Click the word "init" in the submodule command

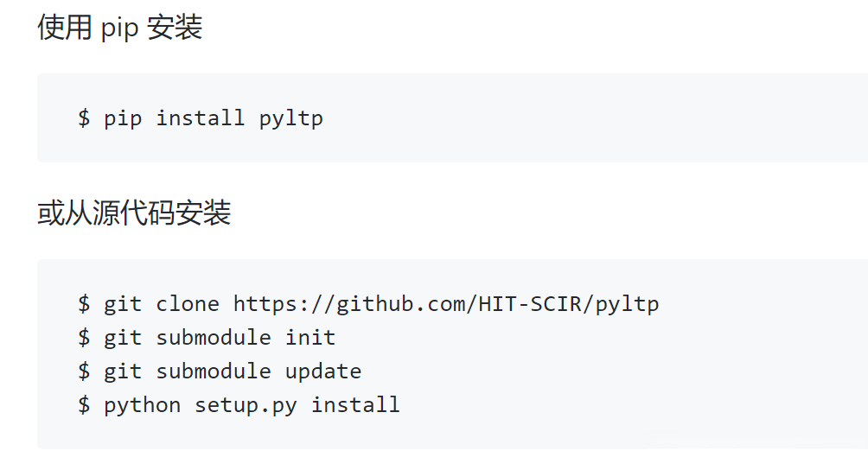[310, 338]
